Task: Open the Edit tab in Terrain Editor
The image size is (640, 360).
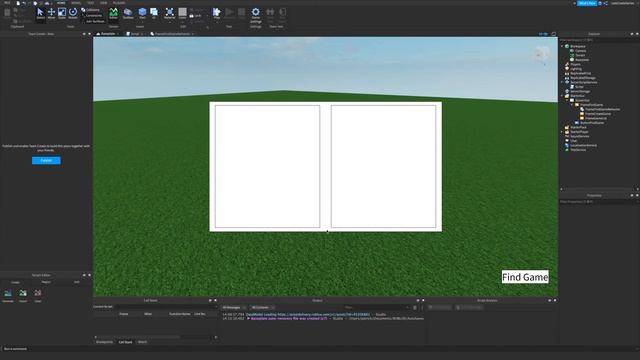Action: tap(77, 282)
